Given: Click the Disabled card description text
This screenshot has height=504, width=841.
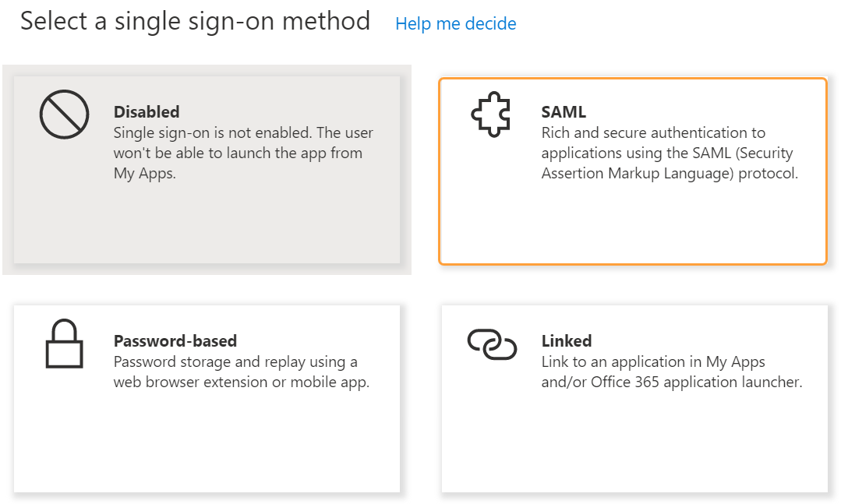Looking at the screenshot, I should pyautogui.click(x=238, y=153).
